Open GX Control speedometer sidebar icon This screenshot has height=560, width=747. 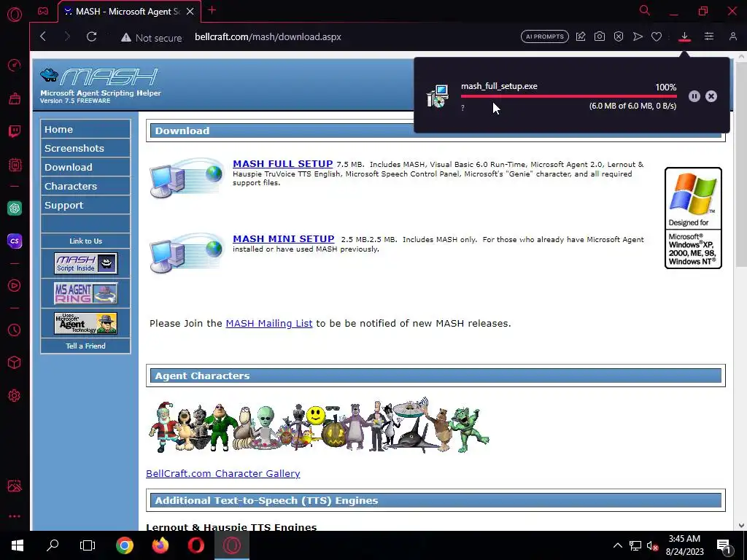15,65
